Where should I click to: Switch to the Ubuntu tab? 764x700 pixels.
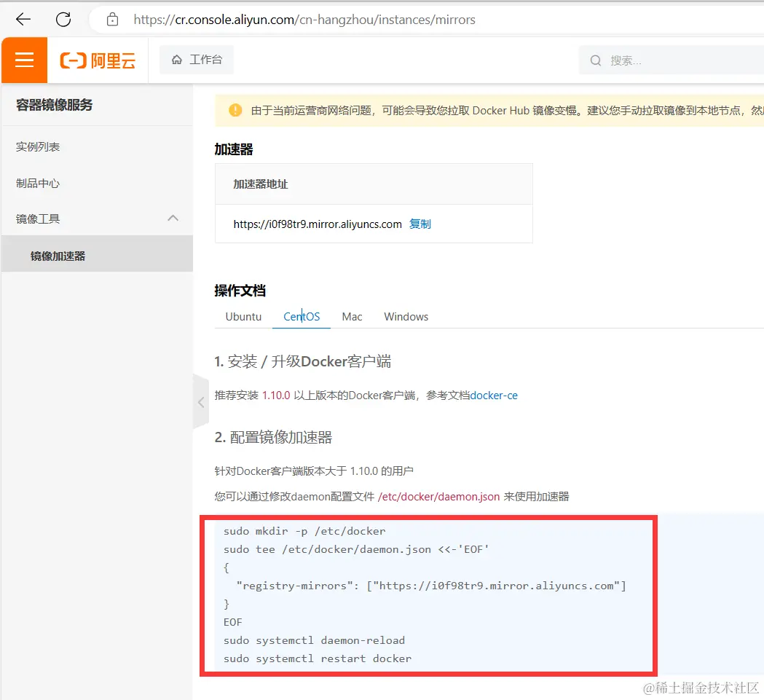pyautogui.click(x=243, y=317)
